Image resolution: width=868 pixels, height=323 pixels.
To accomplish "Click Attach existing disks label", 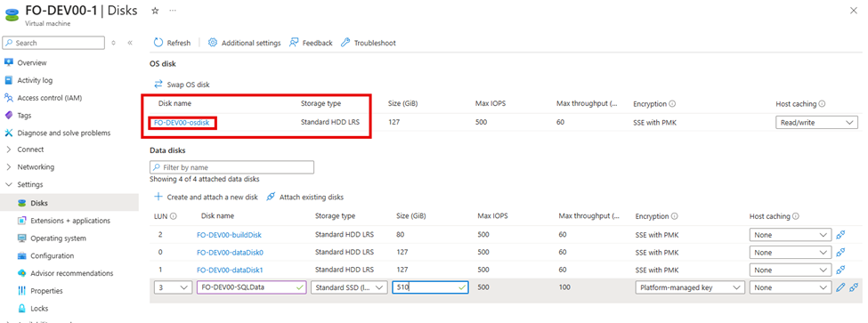I will pyautogui.click(x=311, y=197).
